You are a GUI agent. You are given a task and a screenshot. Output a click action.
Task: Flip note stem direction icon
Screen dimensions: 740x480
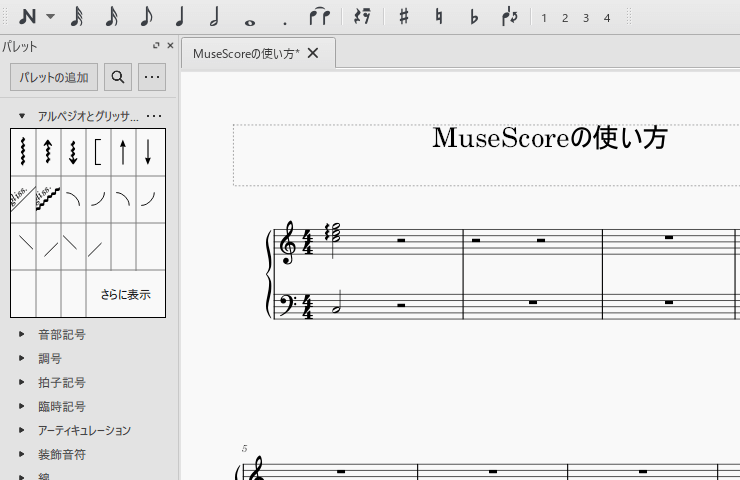tap(510, 17)
